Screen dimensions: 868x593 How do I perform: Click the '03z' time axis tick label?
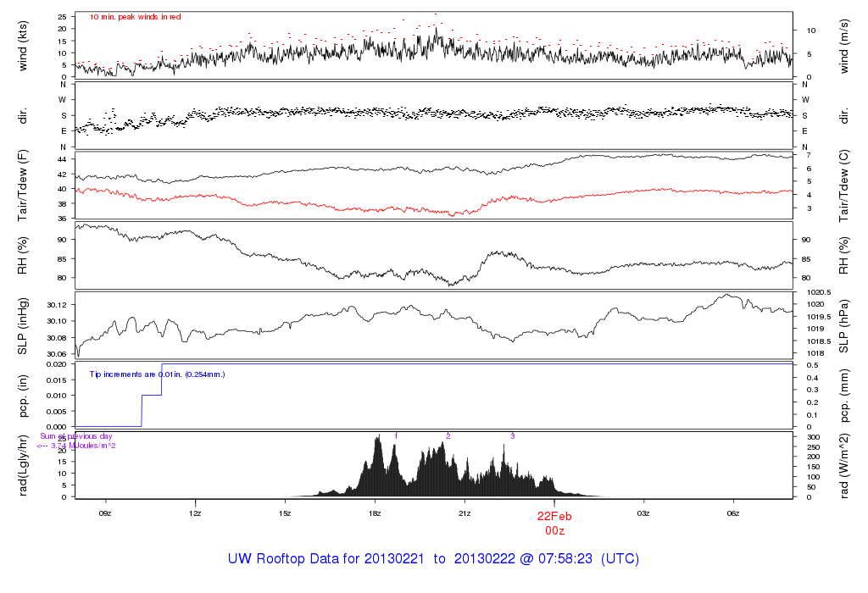[x=643, y=513]
